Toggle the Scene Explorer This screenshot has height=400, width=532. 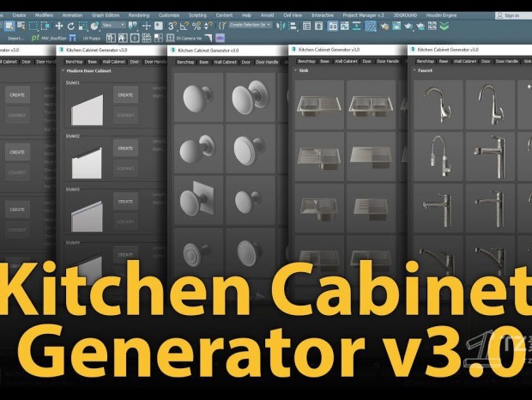306,26
